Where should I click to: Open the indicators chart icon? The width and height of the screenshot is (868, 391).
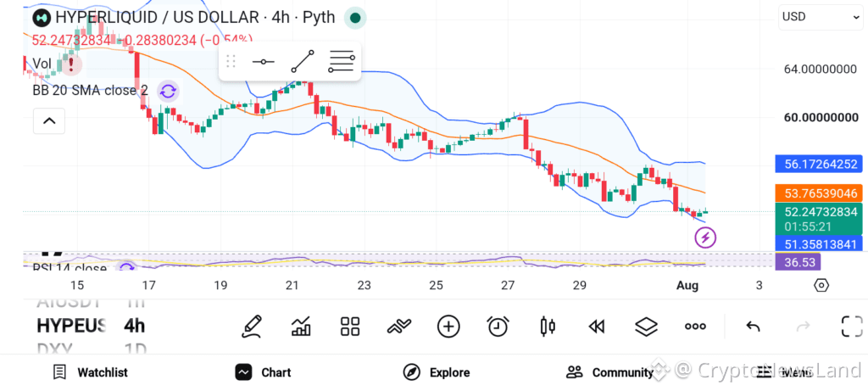click(x=301, y=327)
